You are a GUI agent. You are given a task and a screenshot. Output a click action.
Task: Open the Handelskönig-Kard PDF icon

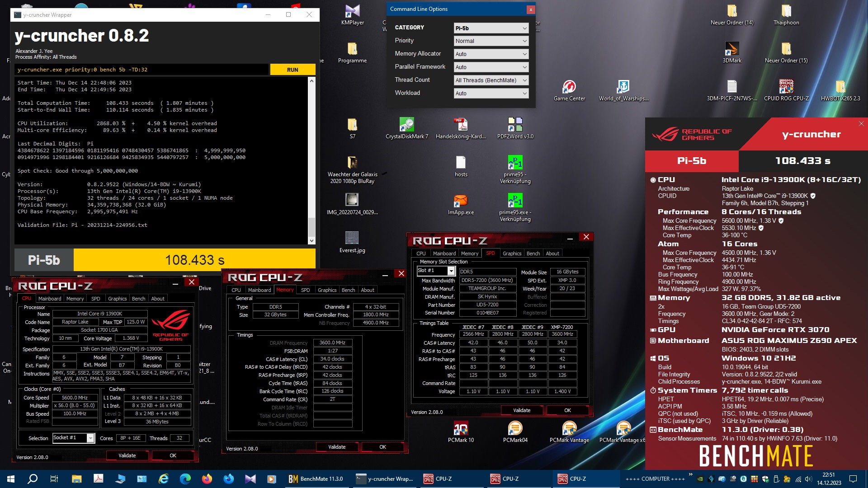tap(461, 128)
